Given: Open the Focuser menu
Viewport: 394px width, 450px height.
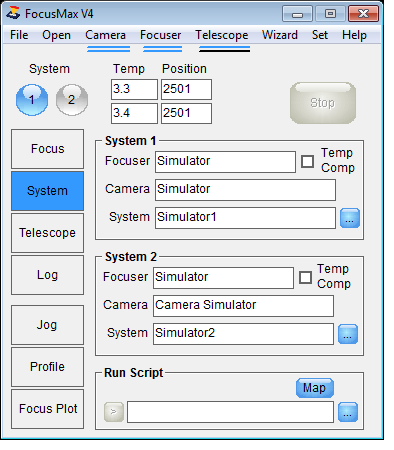Looking at the screenshot, I should tap(160, 35).
